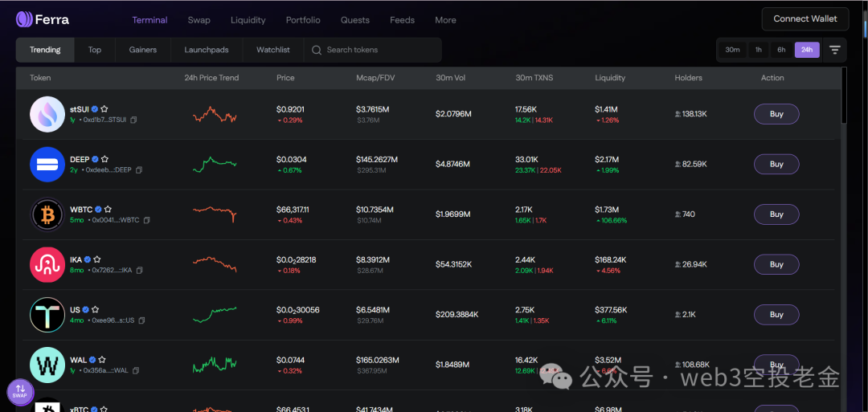
Task: Copy the WAL contract address
Action: point(136,370)
